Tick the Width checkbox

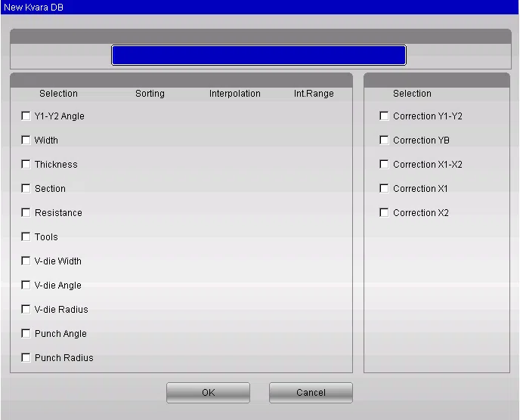tap(26, 141)
